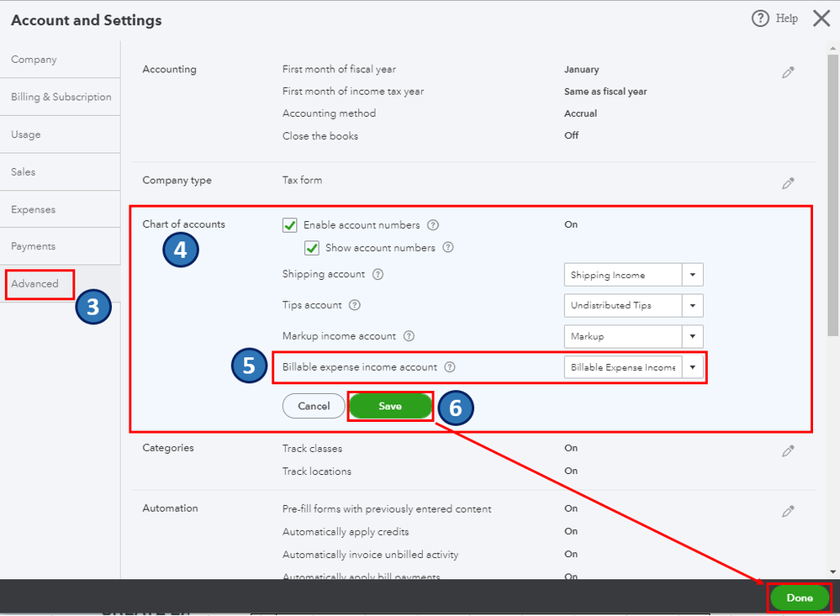This screenshot has height=616, width=840.
Task: Toggle Show account numbers checkbox
Action: 312,248
